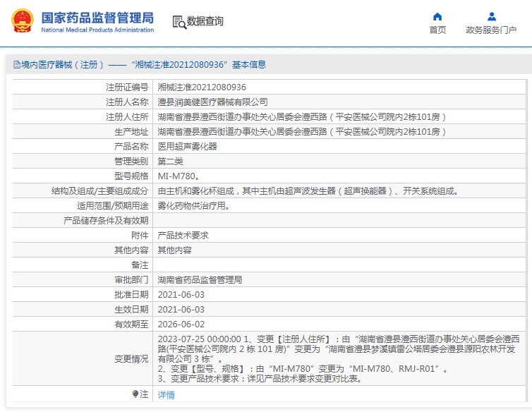Click the 注册证编号 label
Screen dimensions: 532x412
pyautogui.click(x=127, y=87)
